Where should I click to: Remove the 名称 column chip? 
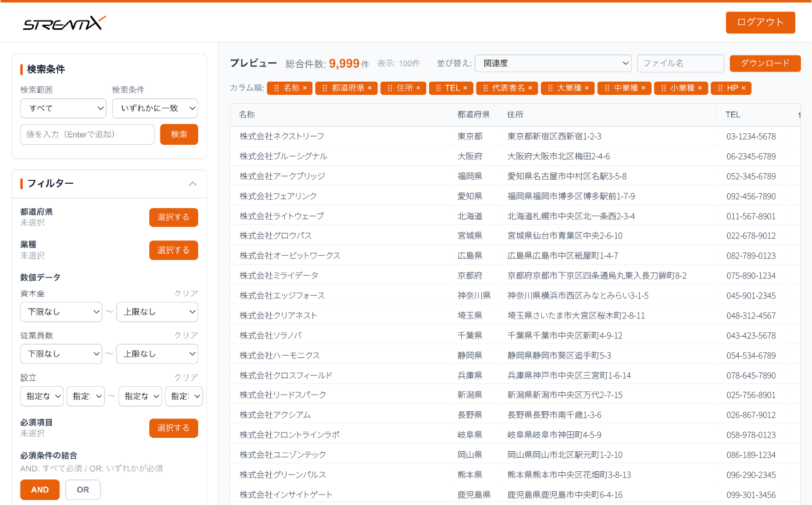pyautogui.click(x=305, y=88)
